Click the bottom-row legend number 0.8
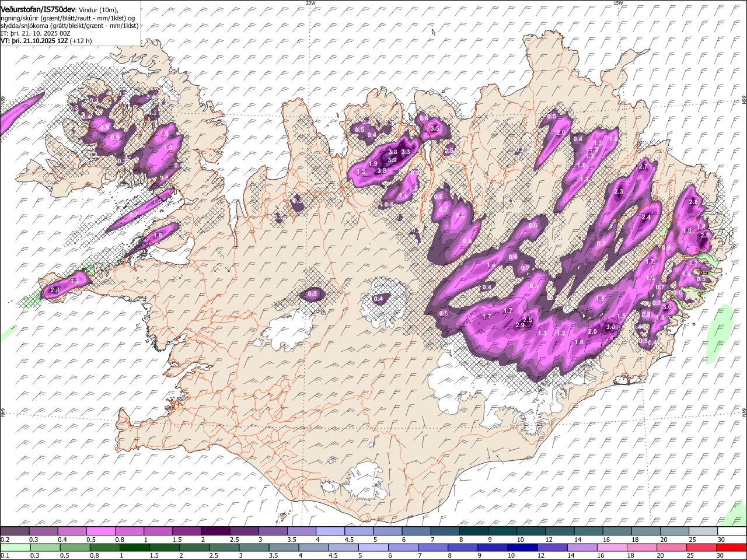Viewport: 747px width, 560px height. [x=94, y=556]
